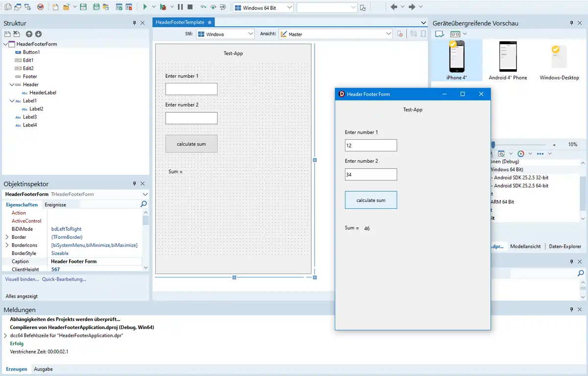Open dropdown arrow next to Run icon
Screen dimensions: 588x376
tap(153, 7)
